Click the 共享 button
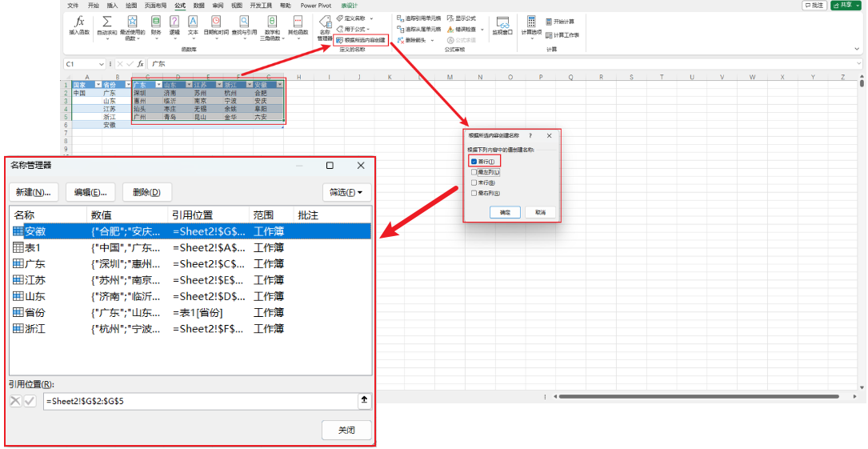 [x=846, y=5]
